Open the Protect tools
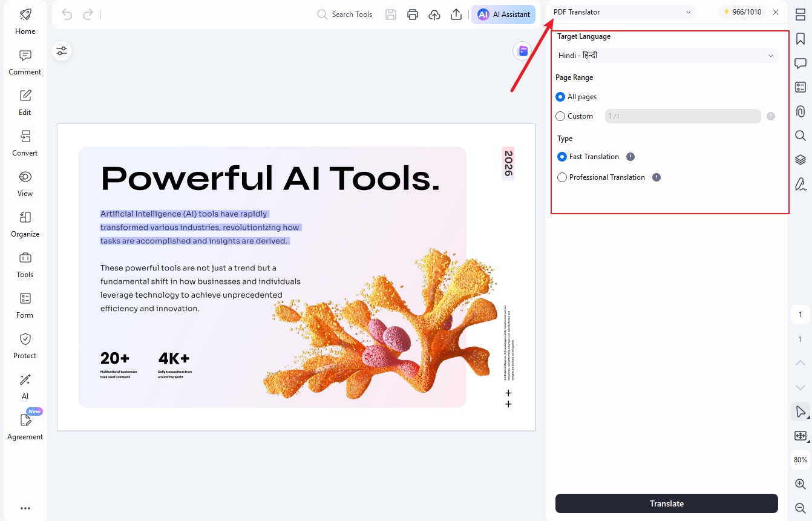Image resolution: width=812 pixels, height=521 pixels. (25, 346)
